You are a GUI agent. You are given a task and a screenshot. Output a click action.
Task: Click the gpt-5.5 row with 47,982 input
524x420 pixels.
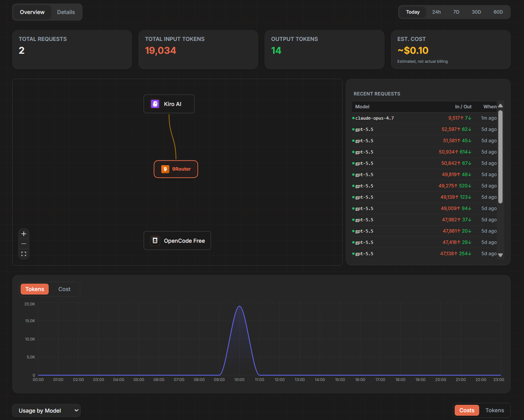pos(425,220)
